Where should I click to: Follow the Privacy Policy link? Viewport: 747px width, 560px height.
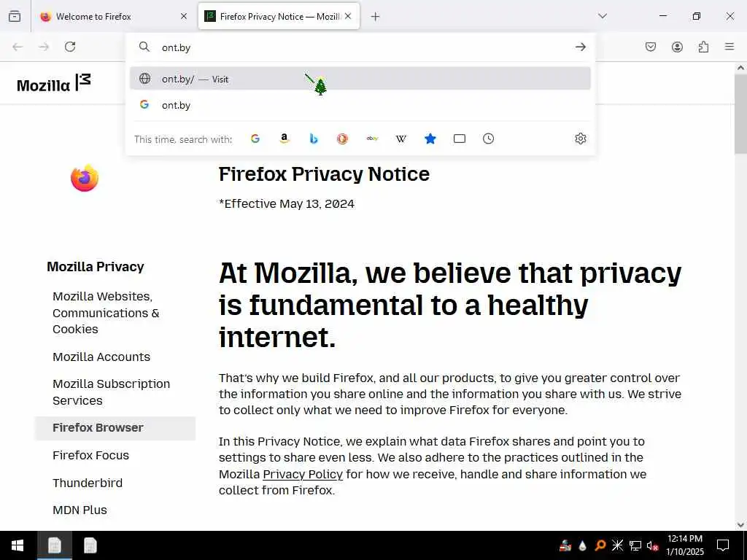(303, 474)
